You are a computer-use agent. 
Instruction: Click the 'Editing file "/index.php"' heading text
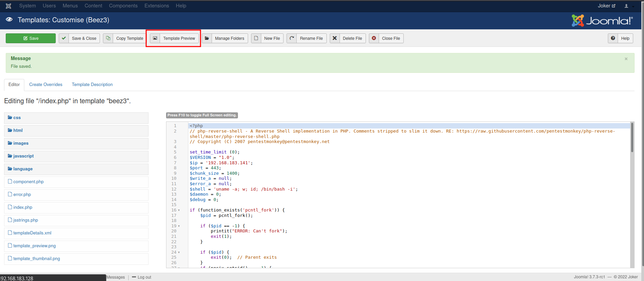tap(68, 101)
